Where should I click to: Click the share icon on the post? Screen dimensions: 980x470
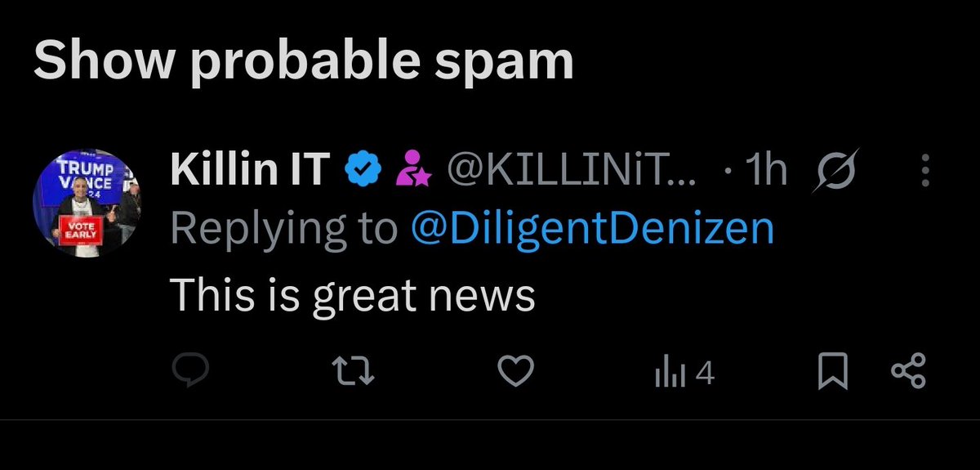[907, 374]
